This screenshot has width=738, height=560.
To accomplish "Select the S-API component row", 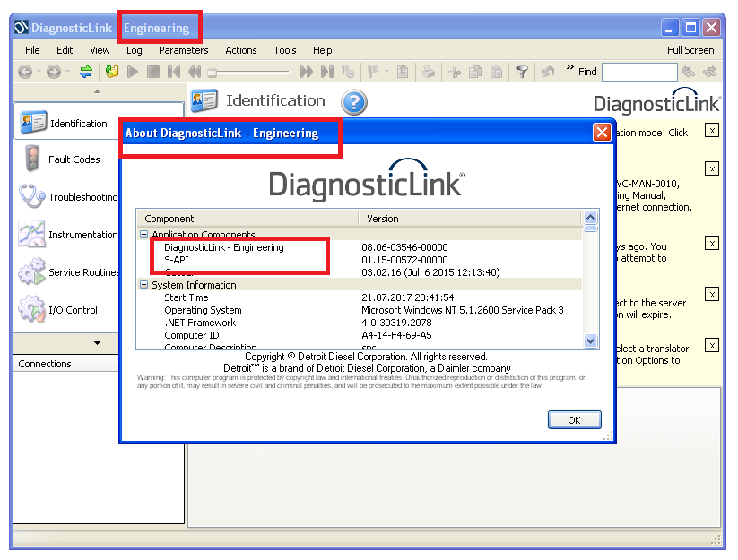I will tap(360, 260).
